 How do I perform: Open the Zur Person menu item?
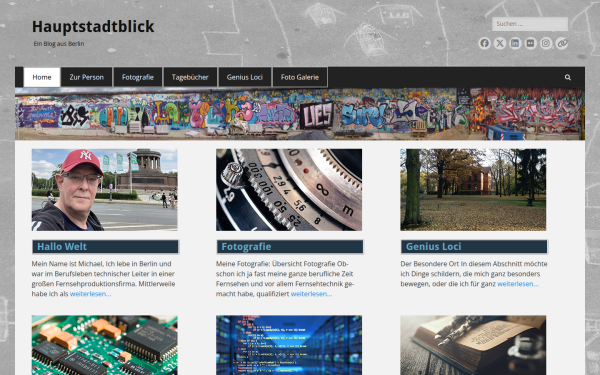[x=86, y=77]
